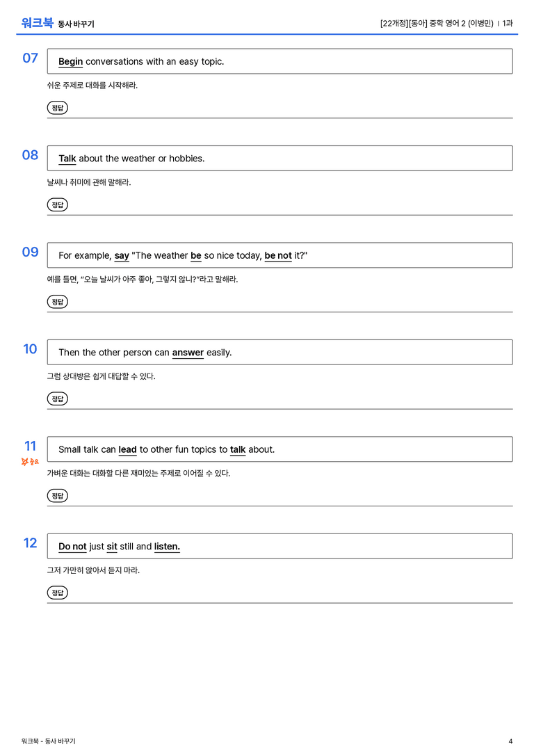Viewport: 534px width, 756px height.
Task: Click the 정답 badge under question 07
Action: tap(57, 108)
